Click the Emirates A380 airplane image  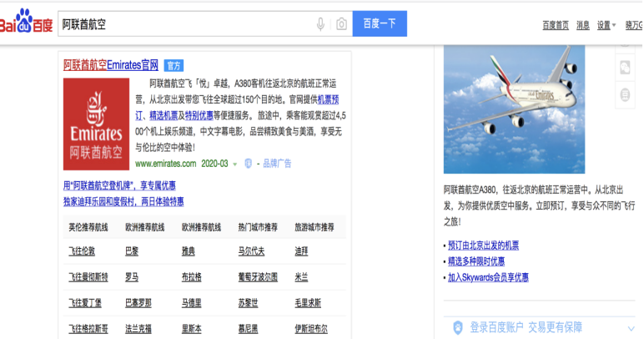coord(514,109)
